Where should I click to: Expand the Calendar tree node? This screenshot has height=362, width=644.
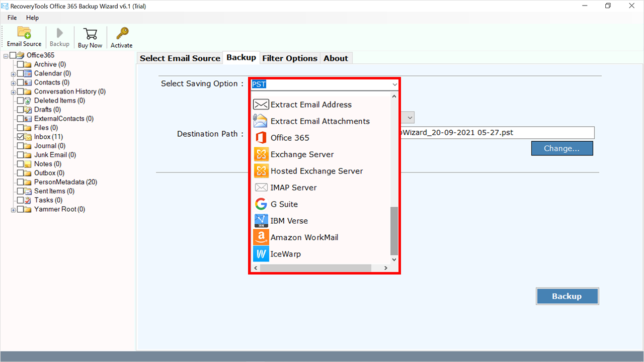click(14, 74)
